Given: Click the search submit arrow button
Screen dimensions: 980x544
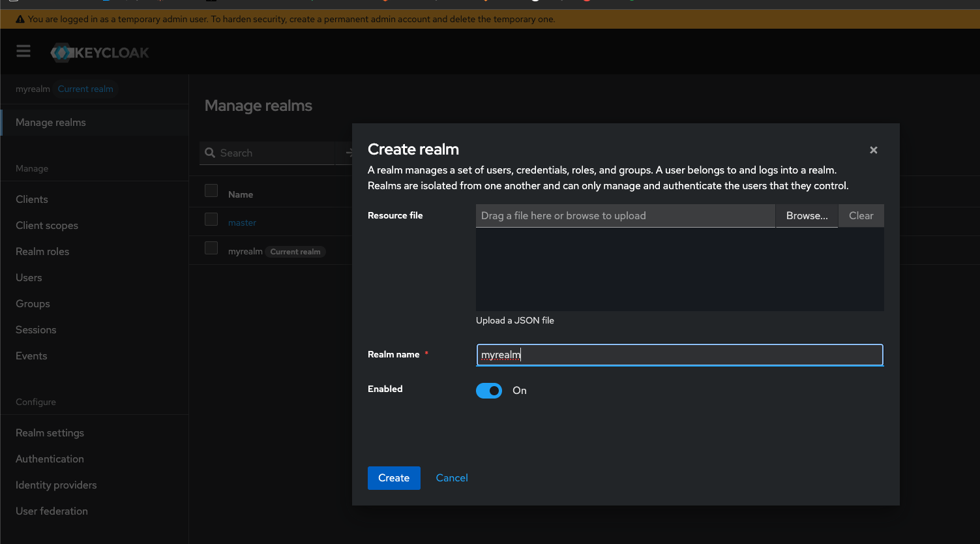Looking at the screenshot, I should (348, 153).
